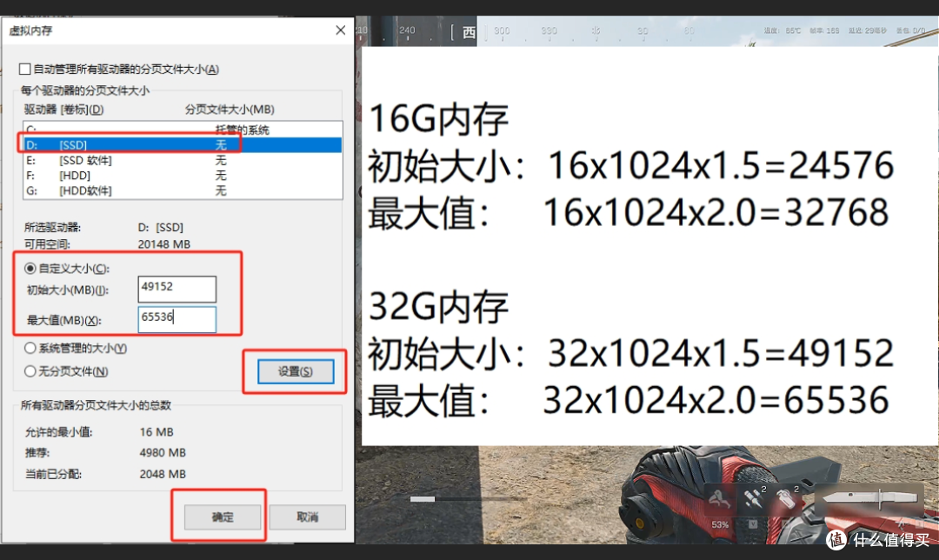Select drive E: [SSD 软件] row
The image size is (939, 560).
tap(183, 161)
